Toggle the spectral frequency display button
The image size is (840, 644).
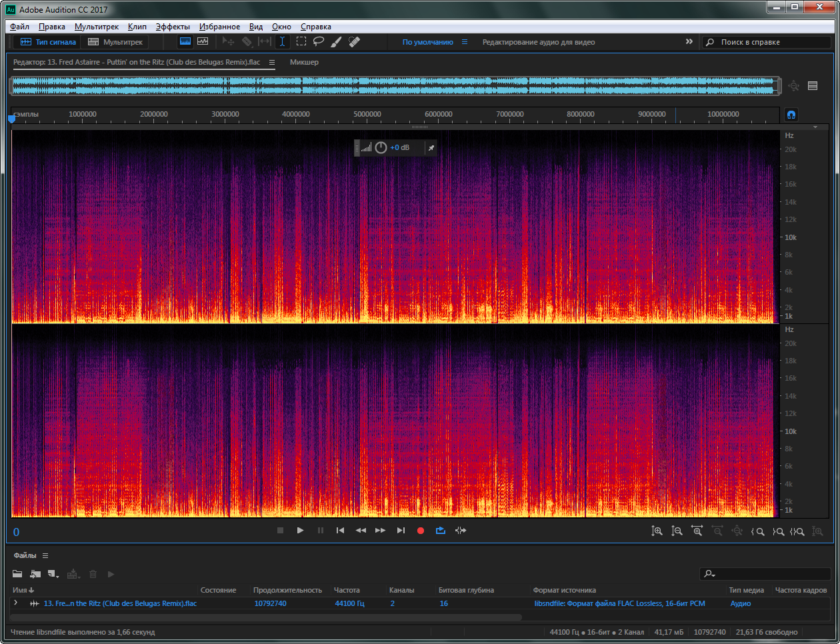[x=185, y=41]
